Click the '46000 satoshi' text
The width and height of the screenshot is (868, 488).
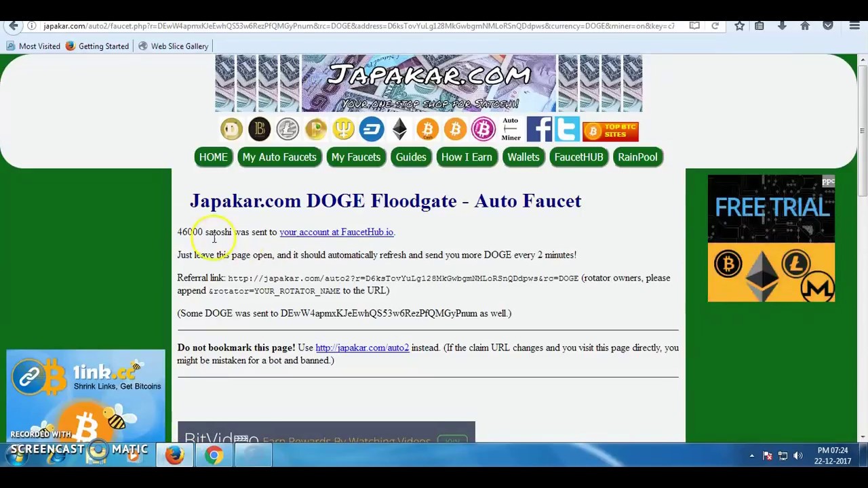coord(204,232)
